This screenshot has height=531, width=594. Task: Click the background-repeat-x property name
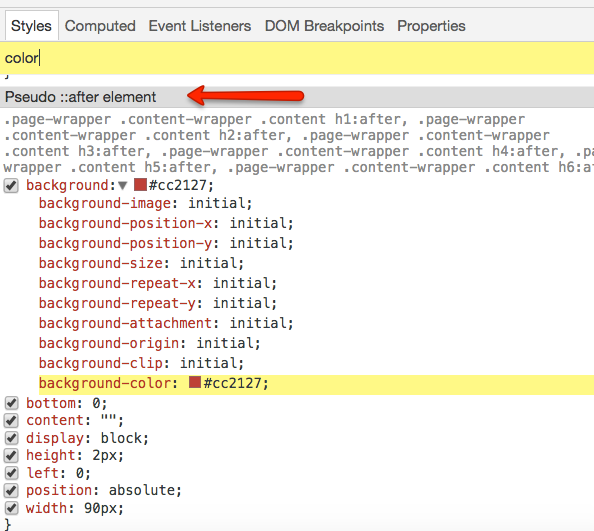click(117, 283)
